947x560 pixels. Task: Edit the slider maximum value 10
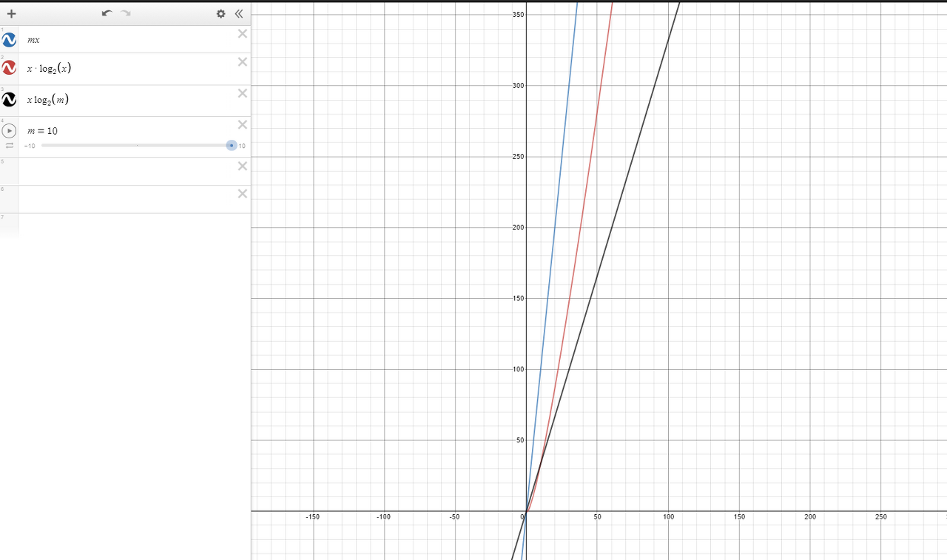tap(242, 146)
